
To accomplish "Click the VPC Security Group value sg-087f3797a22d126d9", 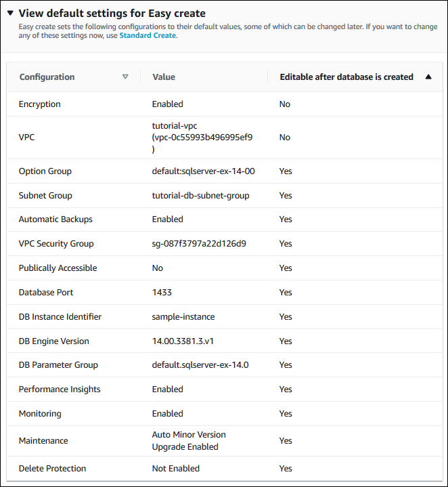I will point(199,244).
